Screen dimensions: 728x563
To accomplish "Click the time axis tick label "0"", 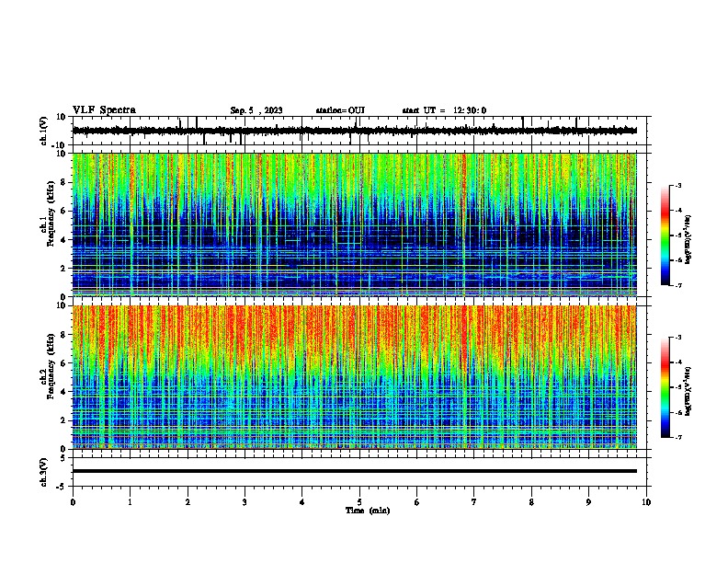I will point(73,502).
